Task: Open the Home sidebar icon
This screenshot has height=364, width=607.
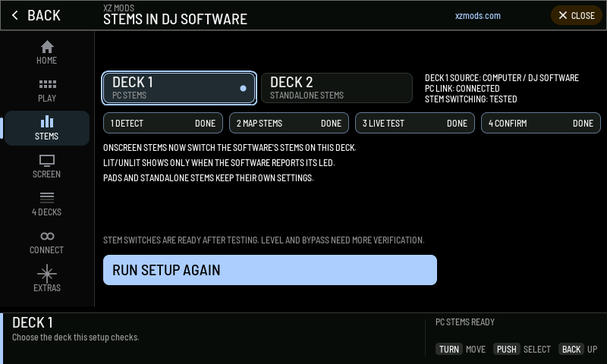Action: click(47, 47)
